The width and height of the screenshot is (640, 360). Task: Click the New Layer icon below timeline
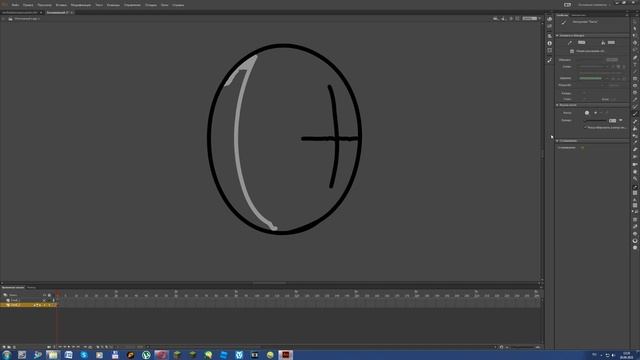pos(4,347)
